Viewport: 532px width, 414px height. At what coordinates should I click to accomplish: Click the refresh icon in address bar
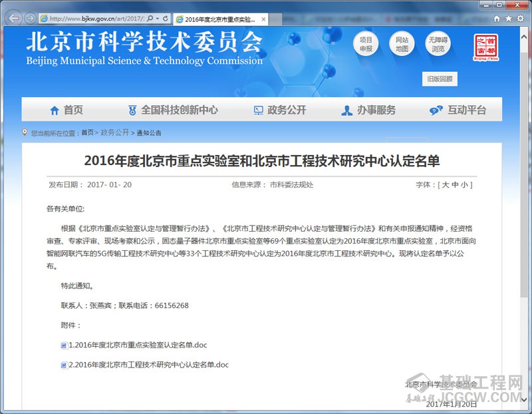pos(166,19)
